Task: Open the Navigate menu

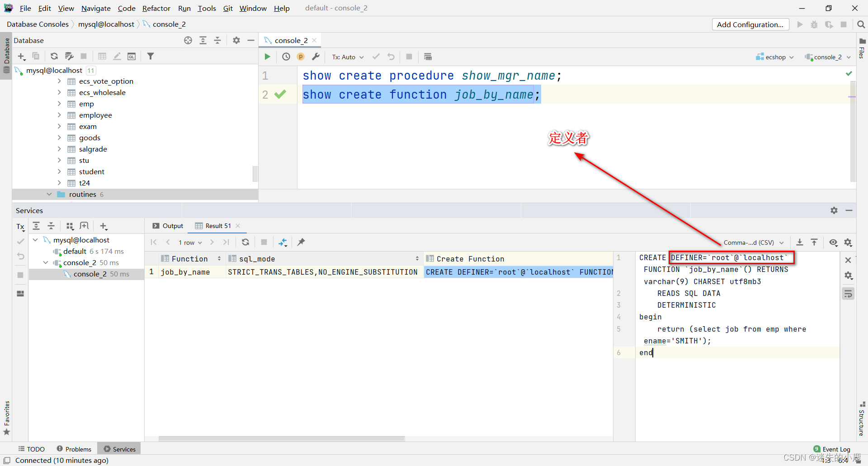Action: (96, 8)
